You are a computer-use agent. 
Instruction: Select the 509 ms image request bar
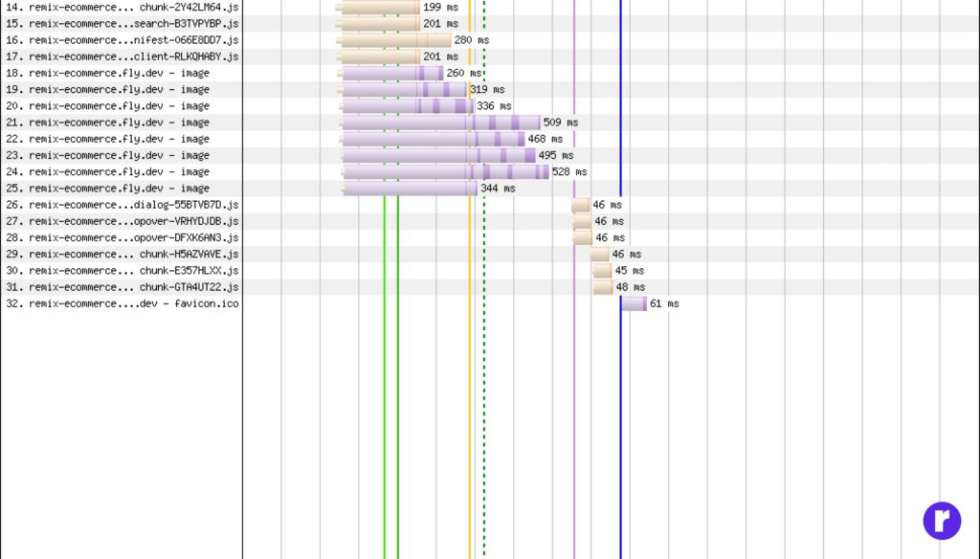[440, 123]
